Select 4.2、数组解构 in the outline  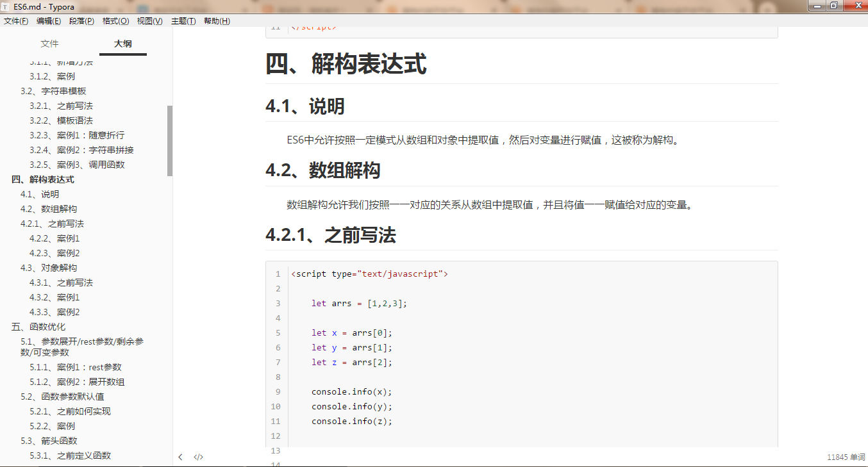pos(49,209)
